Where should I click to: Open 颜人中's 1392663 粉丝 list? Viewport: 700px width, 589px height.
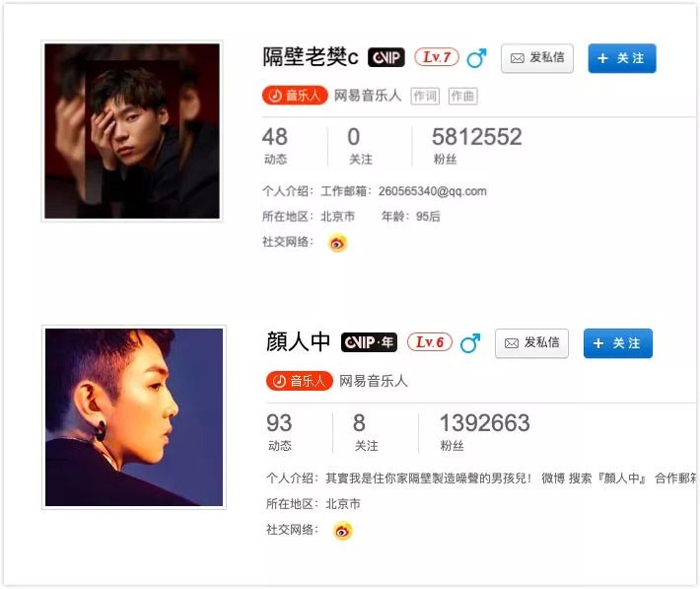pyautogui.click(x=485, y=432)
